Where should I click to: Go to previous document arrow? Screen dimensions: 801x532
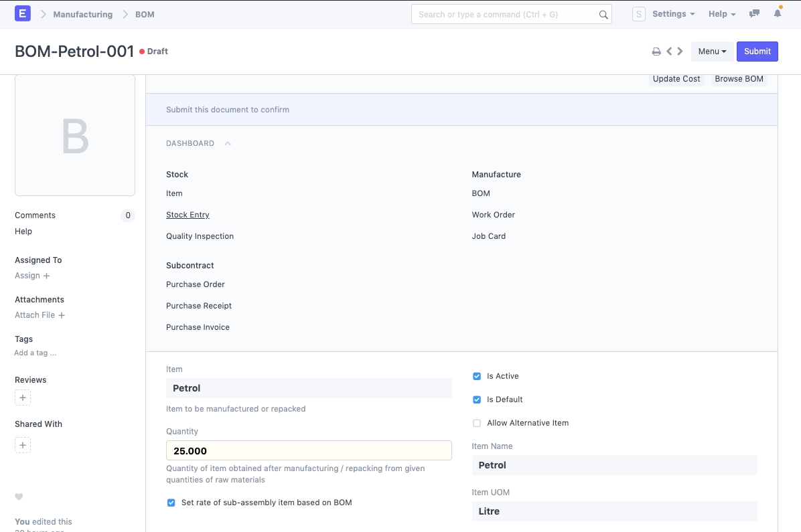pyautogui.click(x=669, y=52)
